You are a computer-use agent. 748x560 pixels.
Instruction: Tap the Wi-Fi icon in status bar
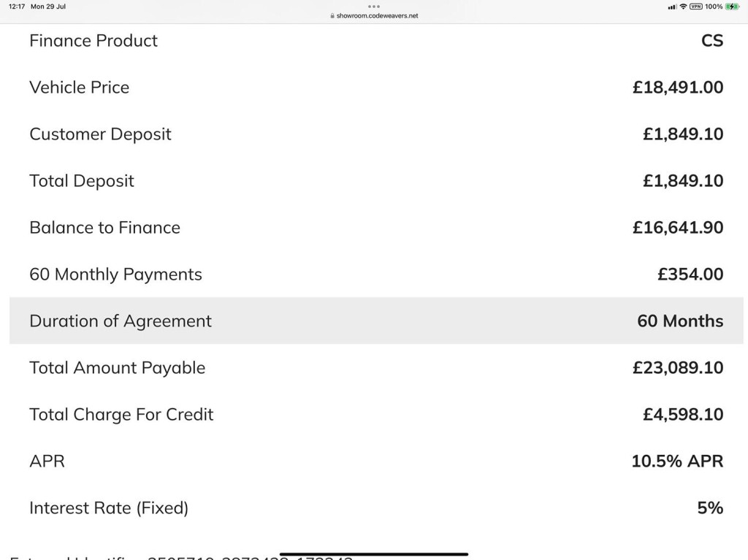[x=683, y=7]
